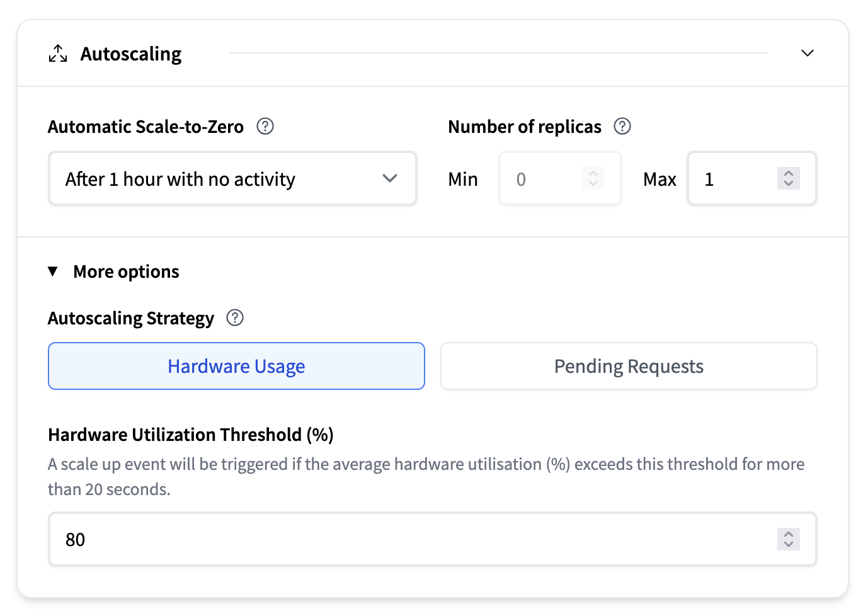Increase Max replicas with up arrow
868x616 pixels.
(789, 173)
